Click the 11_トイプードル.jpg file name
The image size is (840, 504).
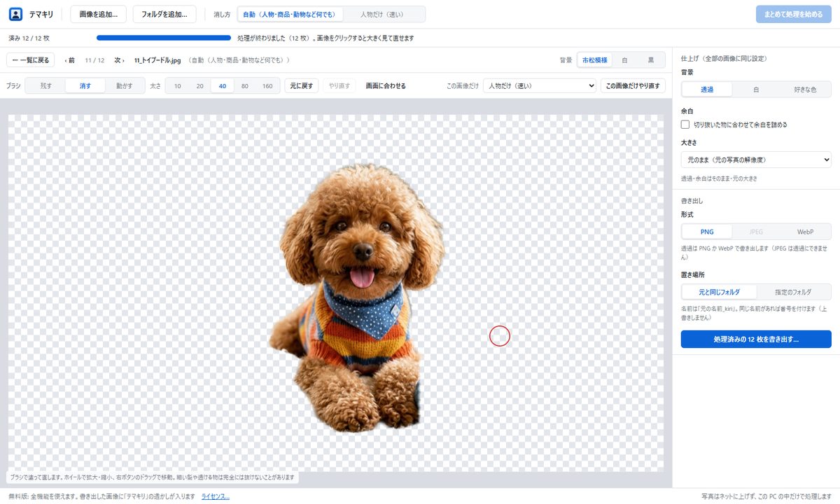(157, 60)
